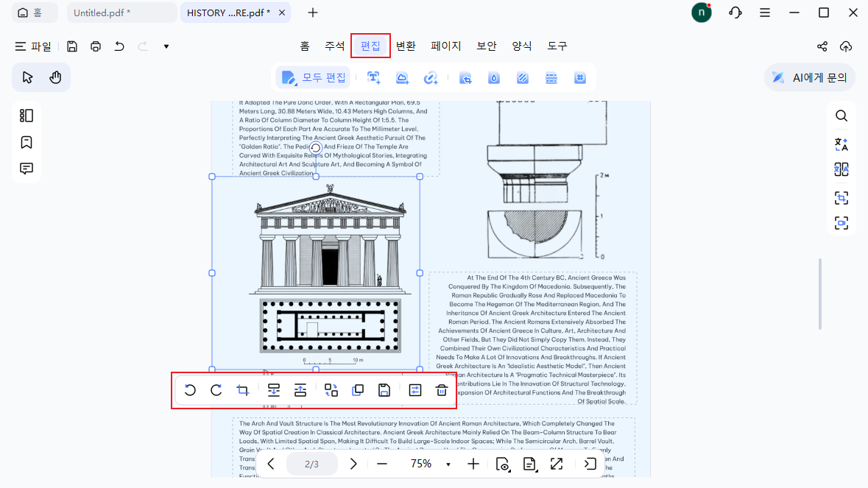Upload to cloud icon
The width and height of the screenshot is (868, 488).
[846, 46]
